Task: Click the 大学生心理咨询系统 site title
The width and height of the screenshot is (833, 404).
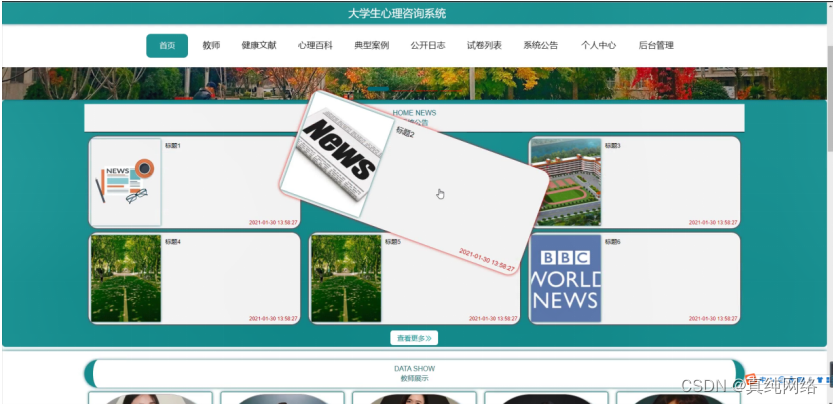Action: (x=397, y=14)
